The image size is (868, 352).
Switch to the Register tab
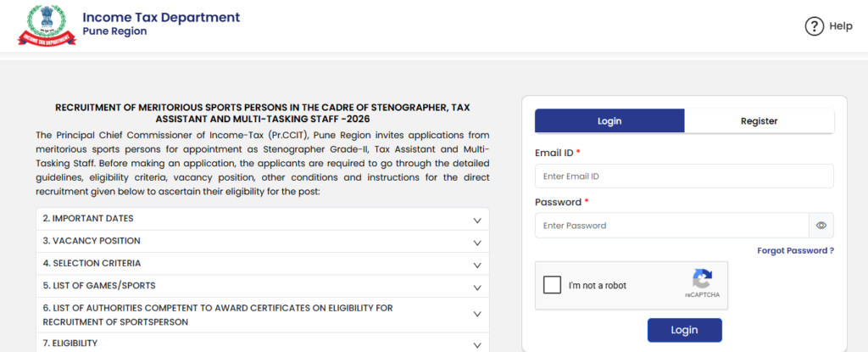[759, 120]
